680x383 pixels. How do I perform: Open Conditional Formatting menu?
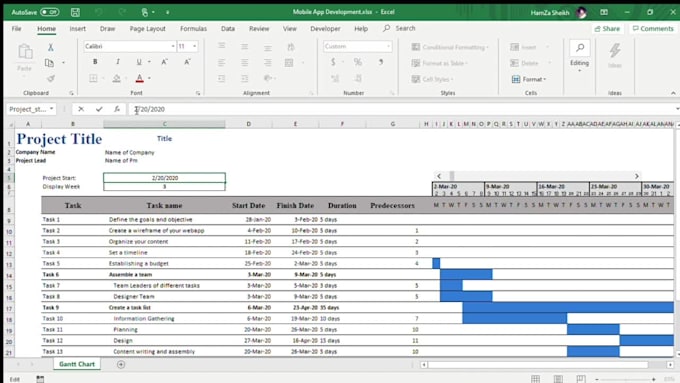[x=450, y=47]
